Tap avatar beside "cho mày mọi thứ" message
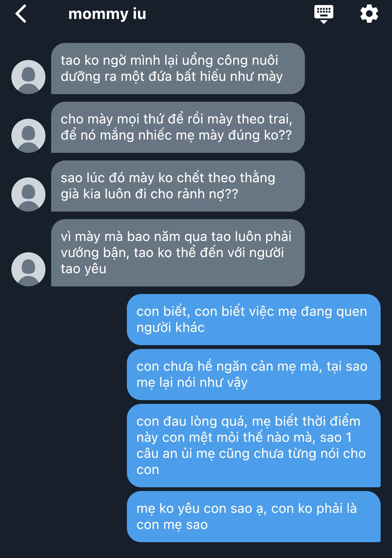 [x=28, y=135]
